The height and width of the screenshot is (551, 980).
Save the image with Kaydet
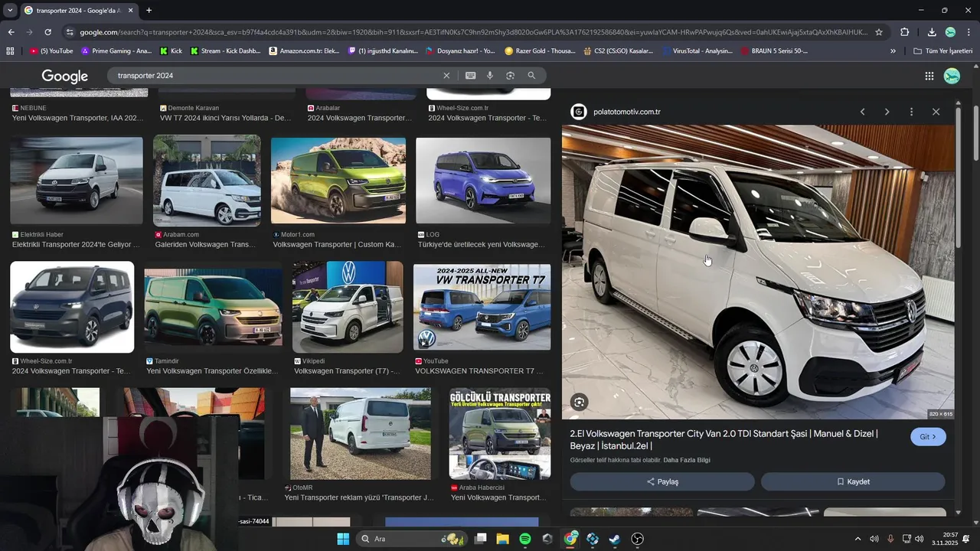point(853,482)
